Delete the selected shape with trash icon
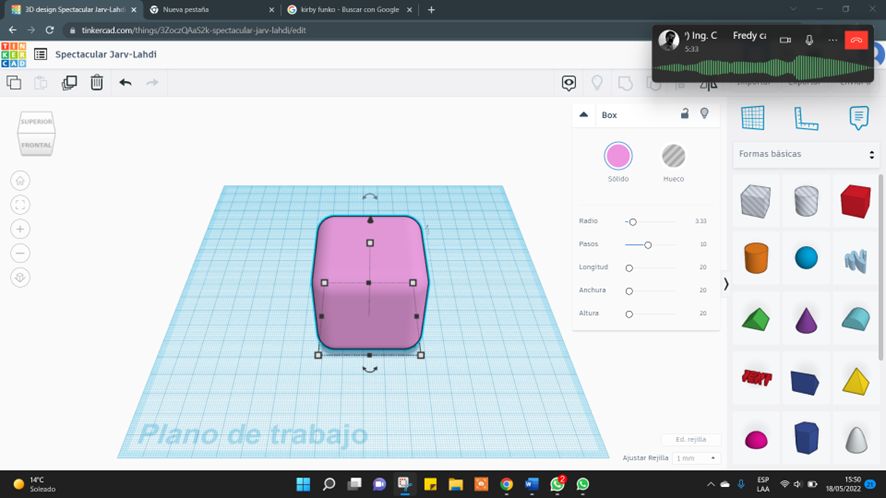The width and height of the screenshot is (886, 498). point(97,83)
